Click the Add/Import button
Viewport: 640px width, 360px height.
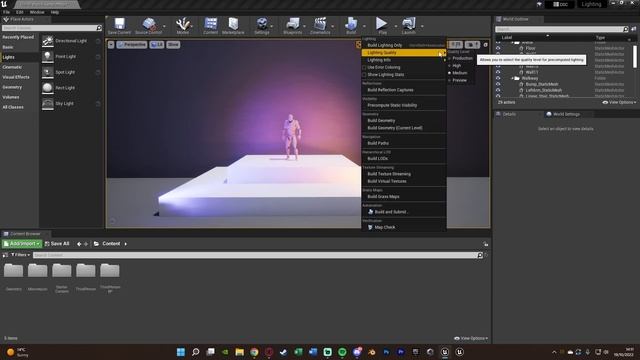pos(22,244)
